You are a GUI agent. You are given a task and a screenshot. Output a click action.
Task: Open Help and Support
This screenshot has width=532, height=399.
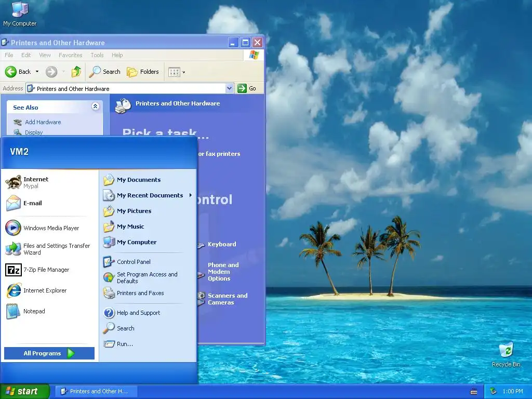tap(148, 312)
